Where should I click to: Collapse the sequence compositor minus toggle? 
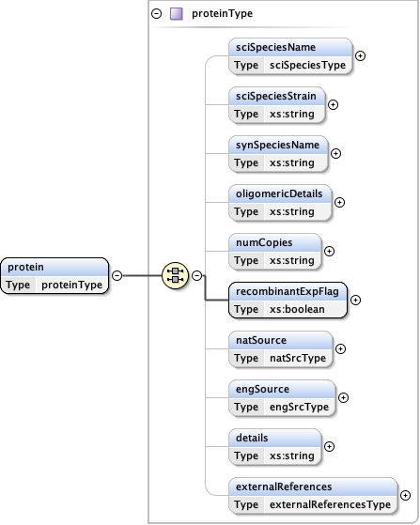pos(197,275)
